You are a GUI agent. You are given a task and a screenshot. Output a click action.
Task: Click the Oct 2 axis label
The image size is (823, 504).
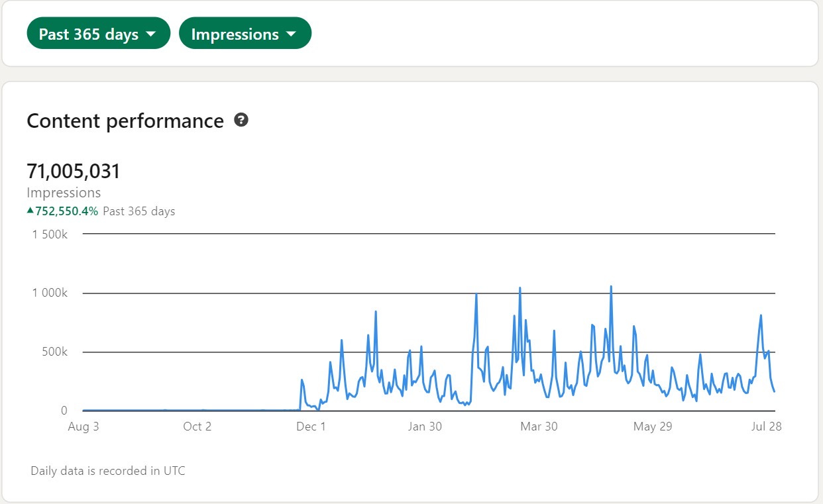(x=197, y=427)
